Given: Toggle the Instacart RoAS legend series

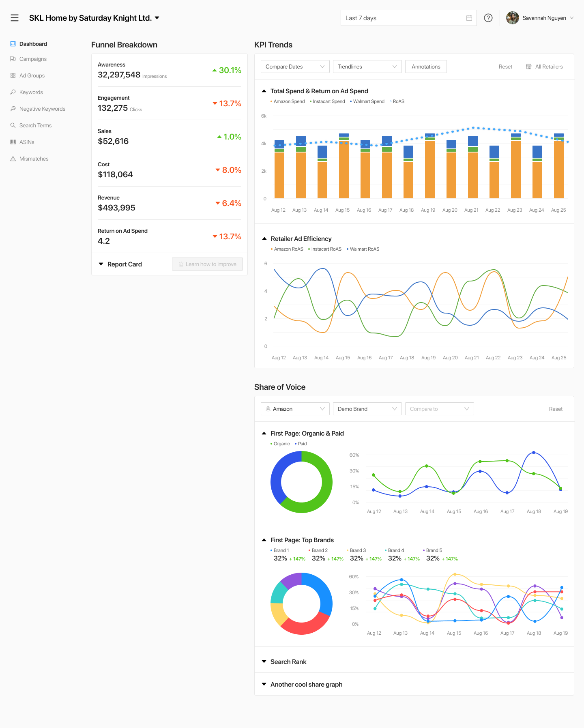Looking at the screenshot, I should point(326,249).
